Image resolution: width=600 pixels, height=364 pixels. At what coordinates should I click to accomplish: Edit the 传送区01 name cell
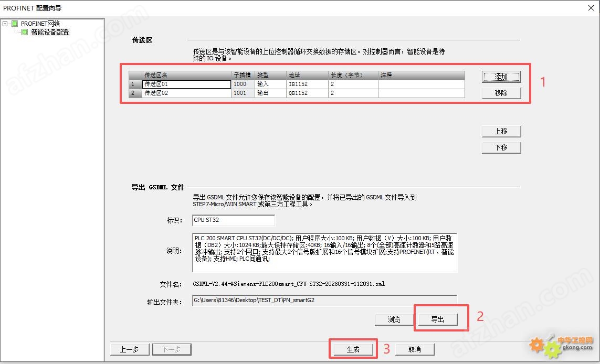[x=186, y=84]
